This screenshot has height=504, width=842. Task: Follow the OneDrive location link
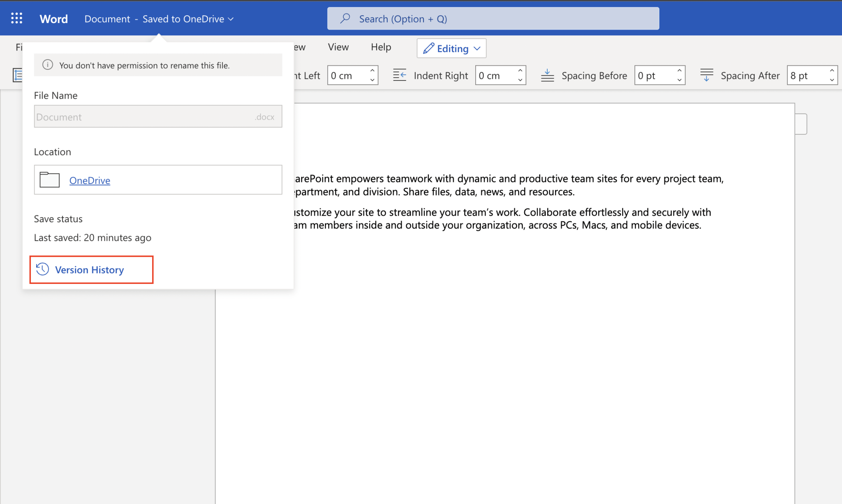90,180
